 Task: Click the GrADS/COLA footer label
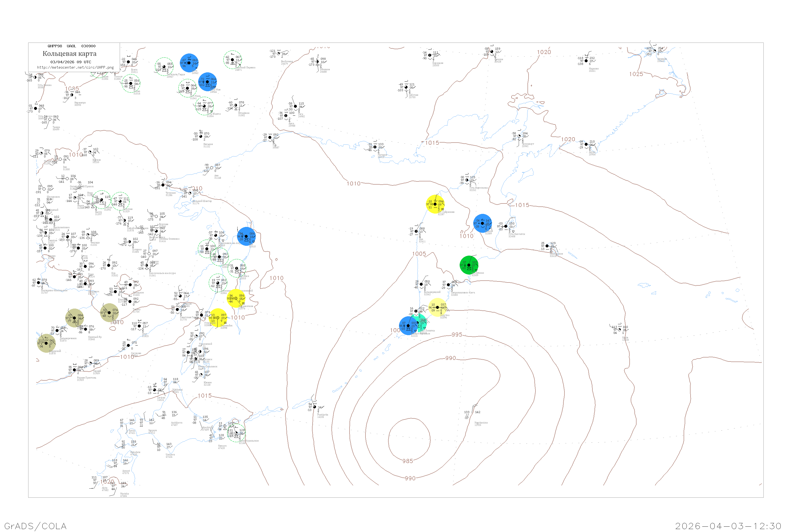coord(35,526)
